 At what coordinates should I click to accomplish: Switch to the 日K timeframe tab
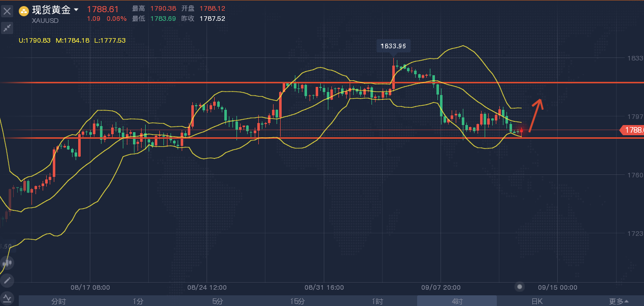point(537,301)
